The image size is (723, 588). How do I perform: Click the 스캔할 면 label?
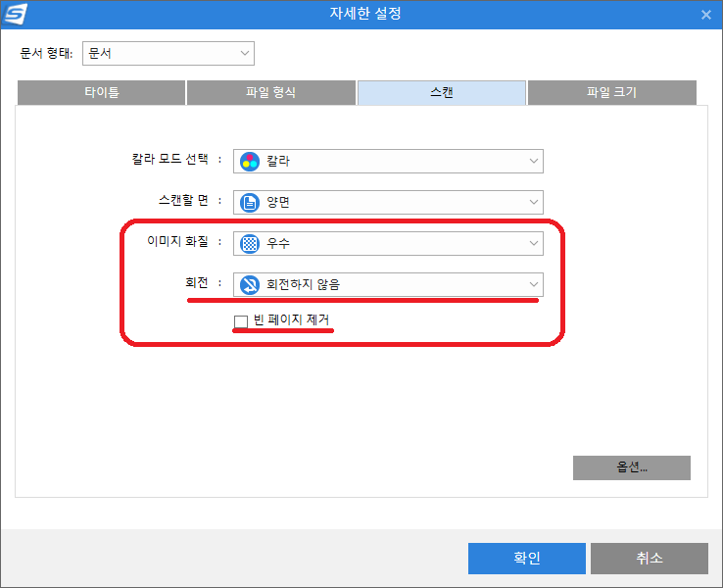[183, 200]
